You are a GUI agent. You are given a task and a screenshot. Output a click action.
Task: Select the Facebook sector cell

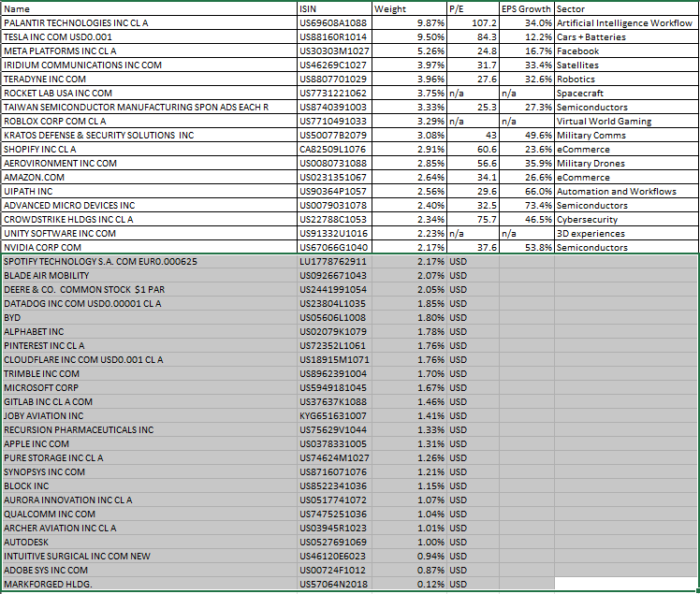627,51
